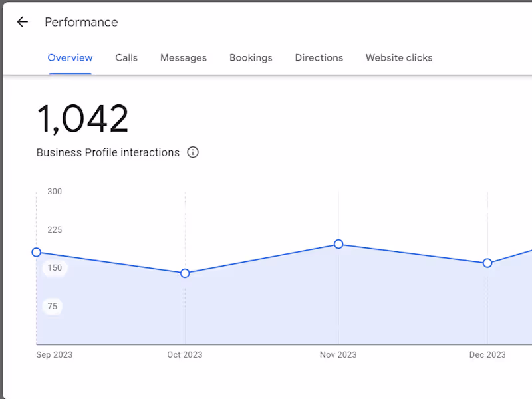Click the Performance page title

point(81,22)
